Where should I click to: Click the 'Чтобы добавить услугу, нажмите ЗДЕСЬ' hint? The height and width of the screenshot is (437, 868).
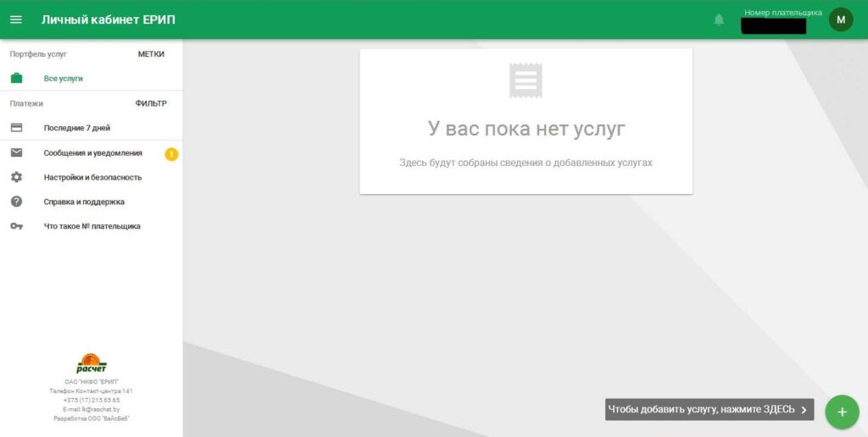click(x=709, y=410)
